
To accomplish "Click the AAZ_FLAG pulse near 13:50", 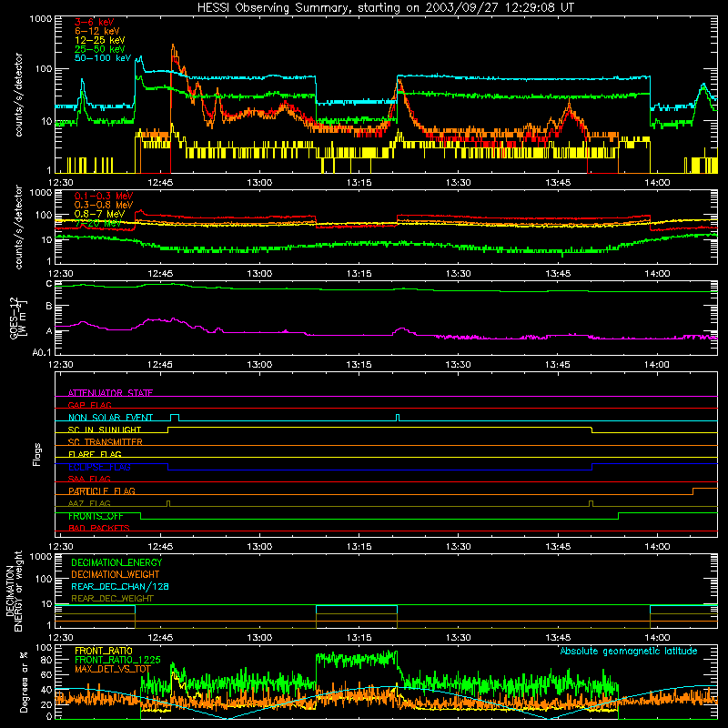I will click(x=591, y=503).
